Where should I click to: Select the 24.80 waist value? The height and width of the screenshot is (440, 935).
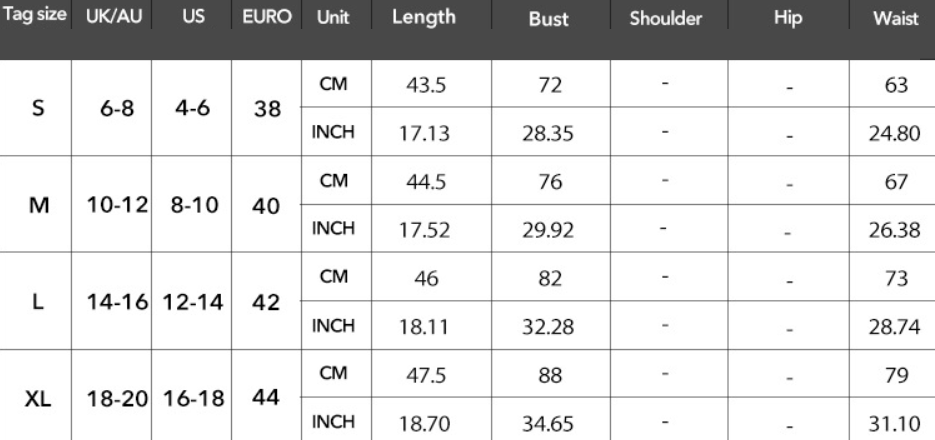click(894, 133)
